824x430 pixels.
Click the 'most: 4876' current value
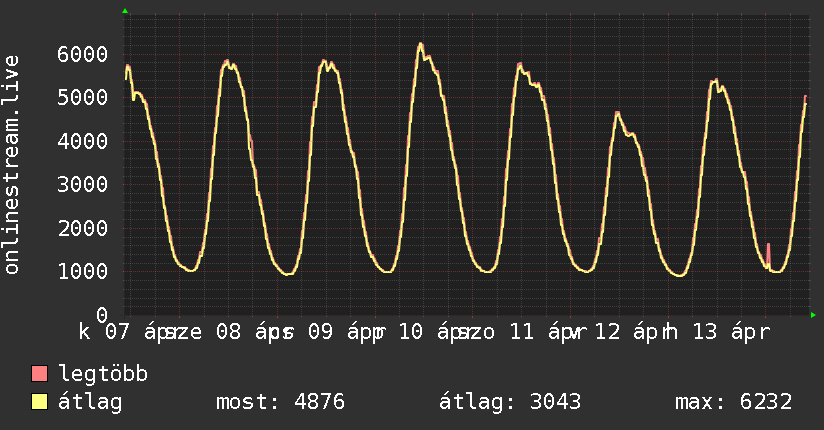280,403
